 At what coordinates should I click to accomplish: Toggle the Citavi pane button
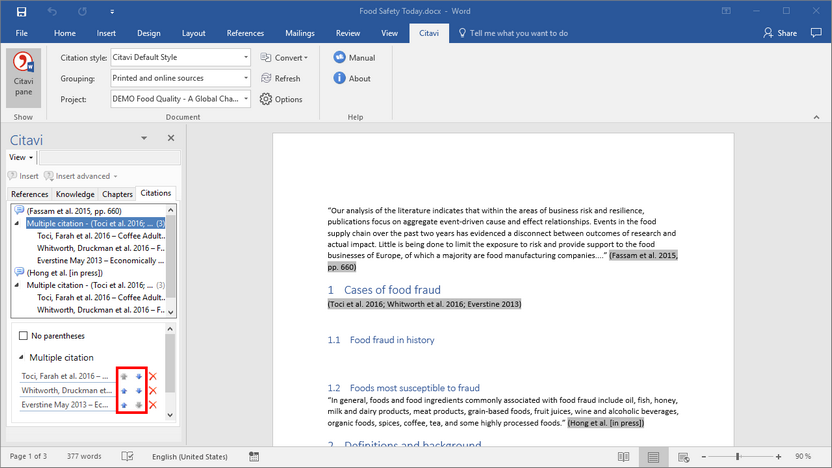tap(23, 78)
